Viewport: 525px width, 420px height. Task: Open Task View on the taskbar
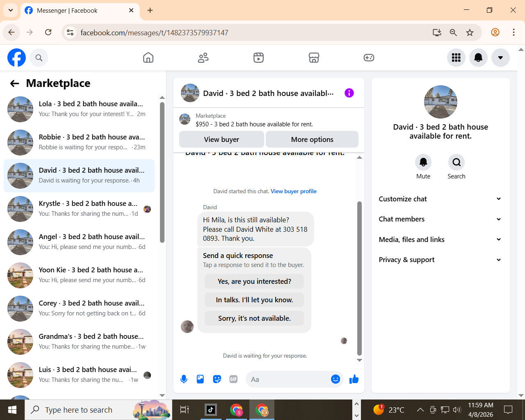185,410
